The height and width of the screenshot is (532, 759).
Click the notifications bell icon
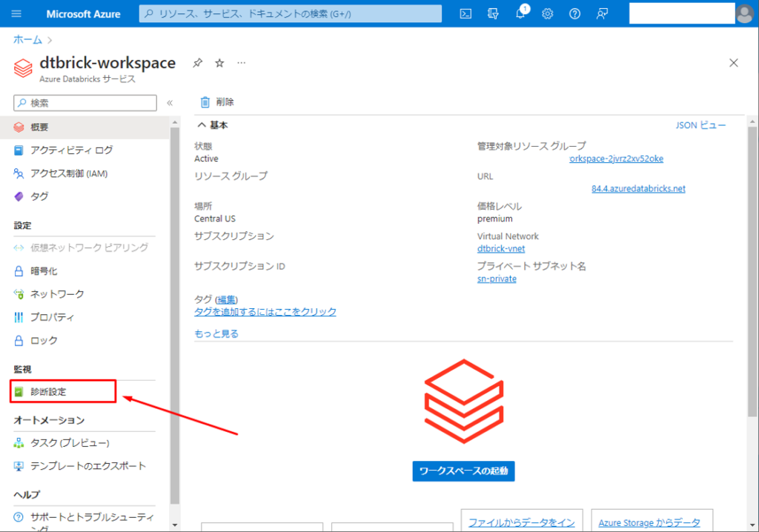pyautogui.click(x=520, y=13)
